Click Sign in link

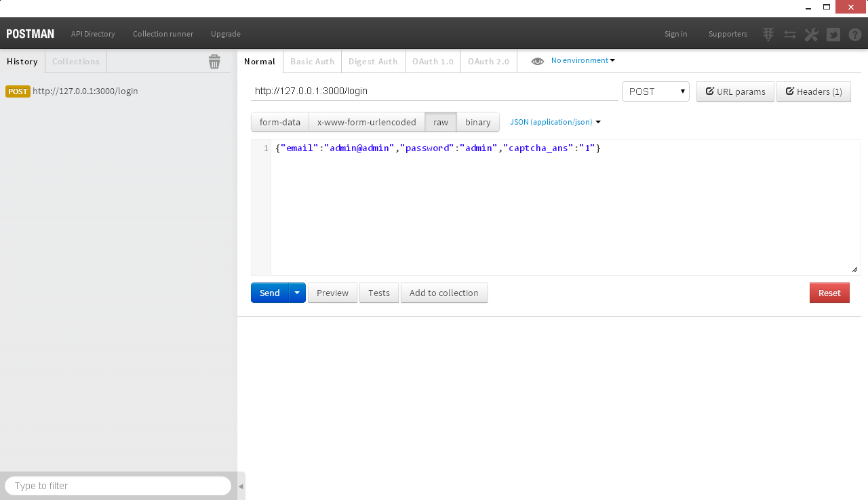[x=676, y=34]
